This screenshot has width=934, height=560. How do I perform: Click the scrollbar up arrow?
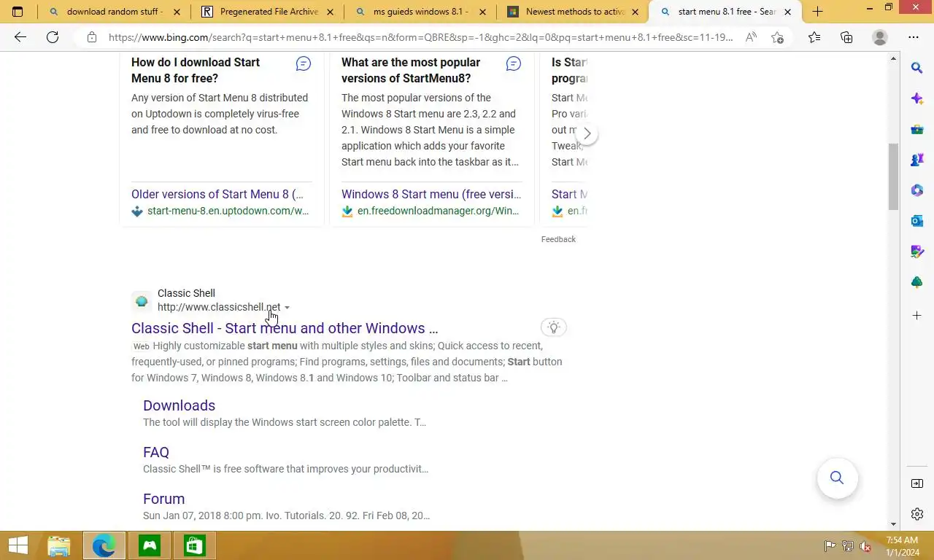click(x=894, y=58)
